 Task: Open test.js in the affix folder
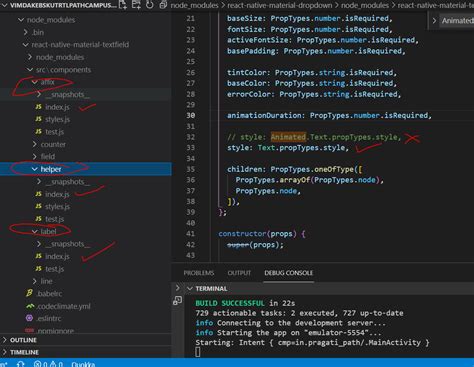pos(54,132)
